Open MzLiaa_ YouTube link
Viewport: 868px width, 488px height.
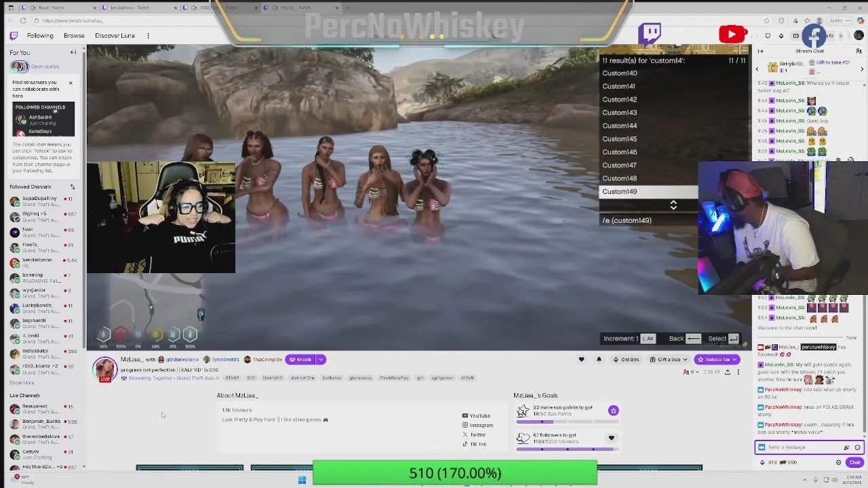(x=476, y=415)
